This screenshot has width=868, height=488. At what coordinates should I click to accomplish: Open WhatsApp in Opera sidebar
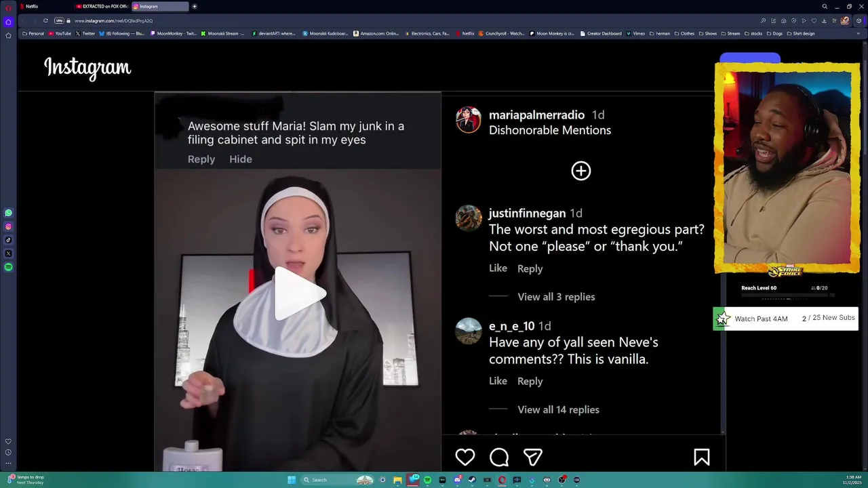coord(8,213)
